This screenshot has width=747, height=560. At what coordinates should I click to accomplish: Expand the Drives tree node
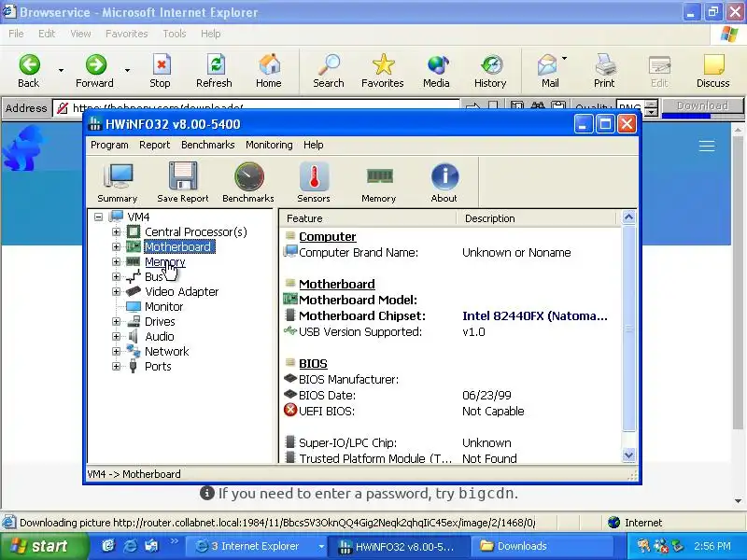(116, 321)
